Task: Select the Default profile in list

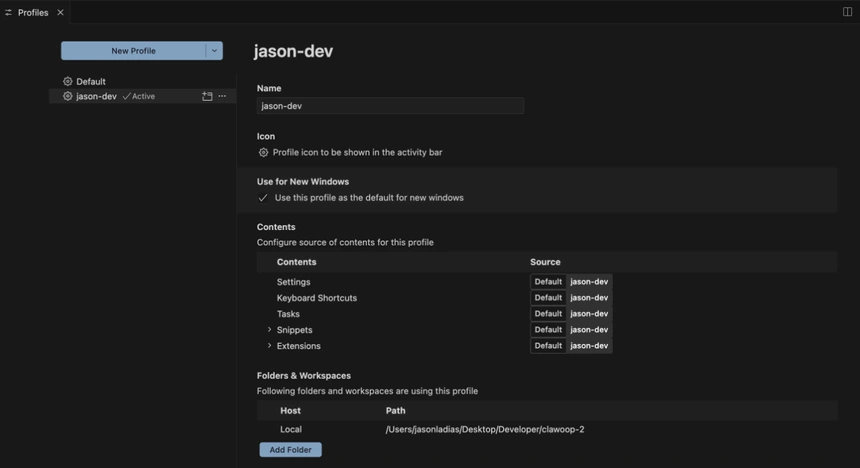Action: pos(91,82)
